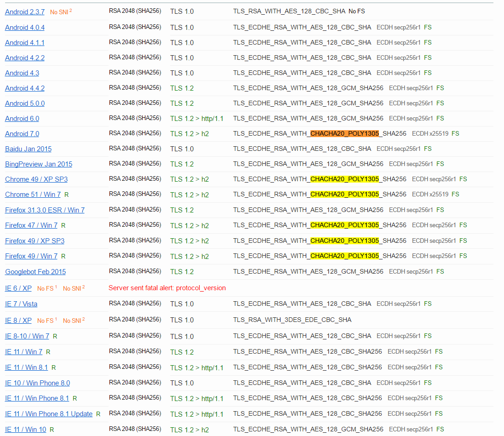Image resolution: width=504 pixels, height=436 pixels.
Task: Open the IE 11 / Win 8.1 link
Action: 26,367
